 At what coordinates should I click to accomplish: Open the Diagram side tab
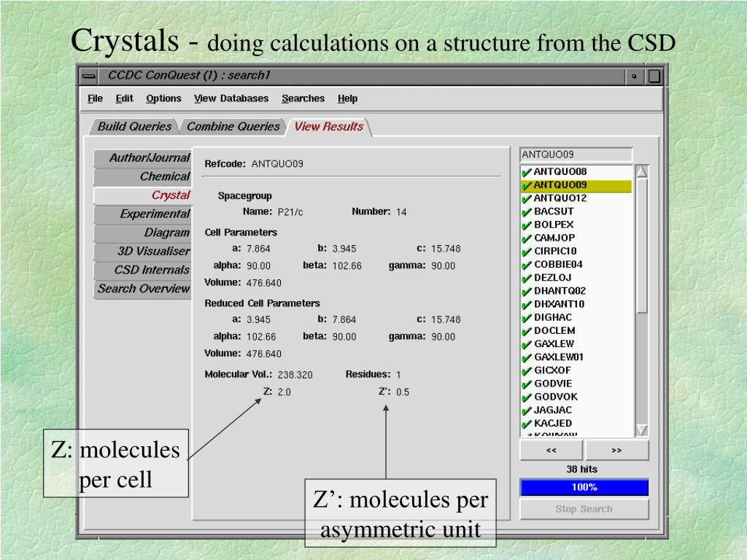click(x=144, y=233)
